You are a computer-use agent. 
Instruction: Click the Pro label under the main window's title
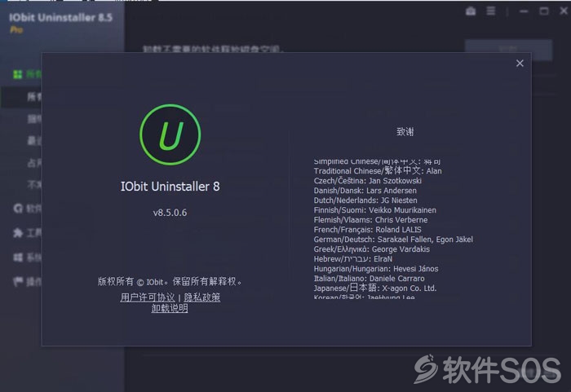tap(16, 30)
